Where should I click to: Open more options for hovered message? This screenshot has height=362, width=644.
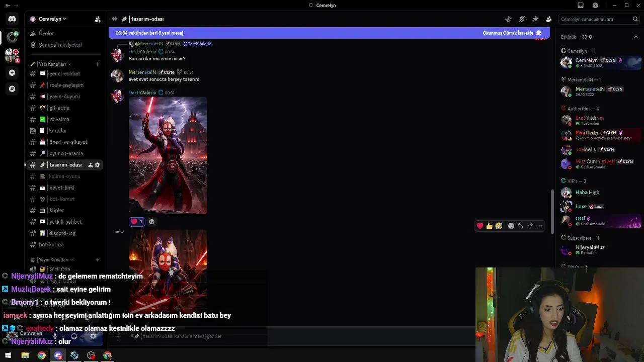click(x=539, y=226)
